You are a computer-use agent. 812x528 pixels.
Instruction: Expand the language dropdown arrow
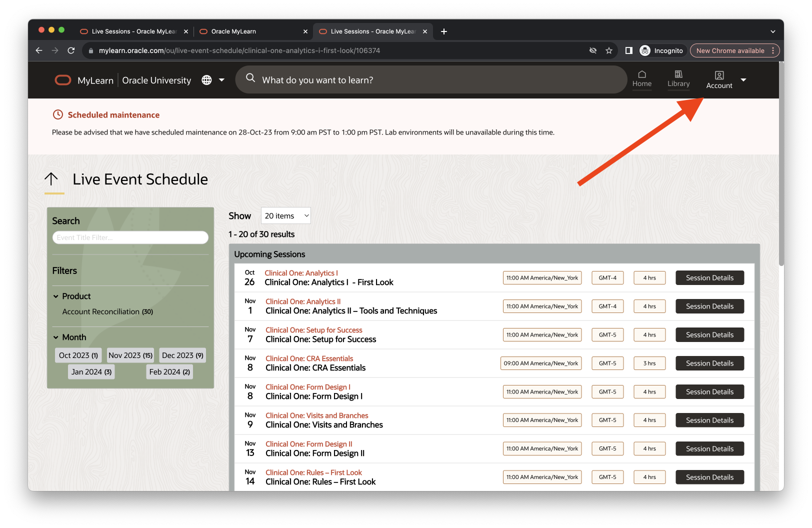coord(221,80)
